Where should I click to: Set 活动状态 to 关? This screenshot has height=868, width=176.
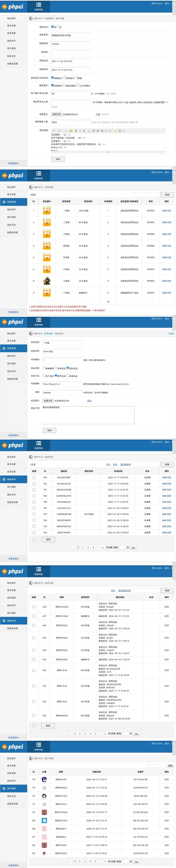pyautogui.click(x=58, y=27)
